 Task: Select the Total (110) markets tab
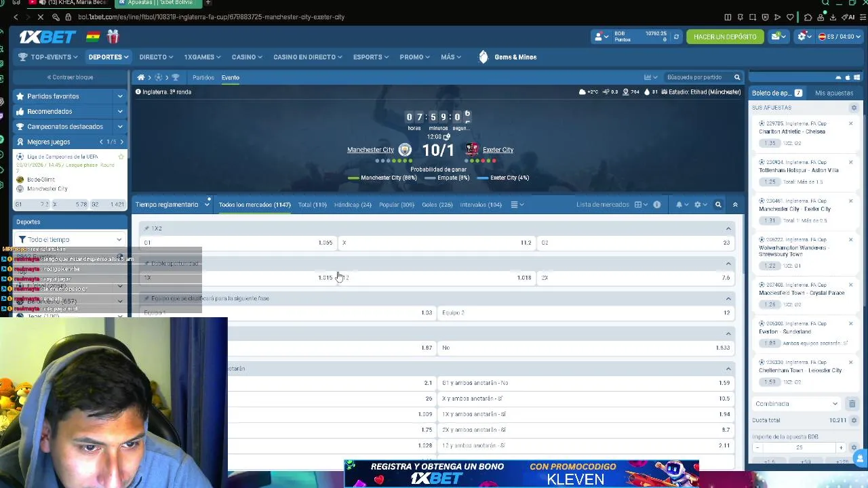tap(312, 205)
